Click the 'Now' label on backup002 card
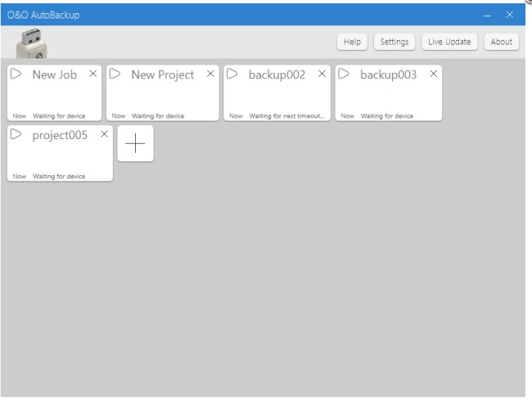This screenshot has width=532, height=401. click(x=236, y=116)
